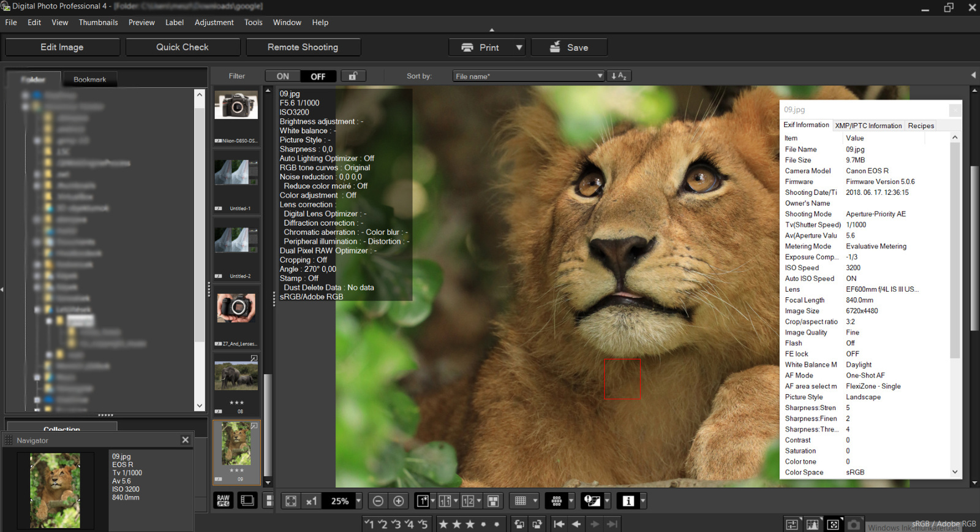Go to previous image arrow
The height and width of the screenshot is (532, 980).
576,524
